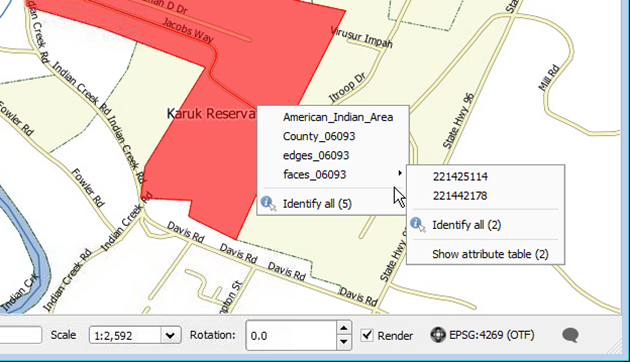Viewport: 630px width, 362px height.
Task: Click the Identify all (2) info icon
Action: click(417, 225)
